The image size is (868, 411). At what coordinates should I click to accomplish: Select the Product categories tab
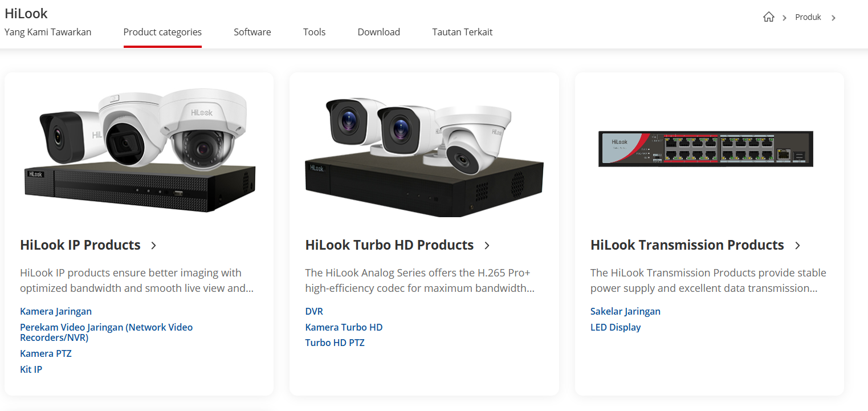coord(162,32)
